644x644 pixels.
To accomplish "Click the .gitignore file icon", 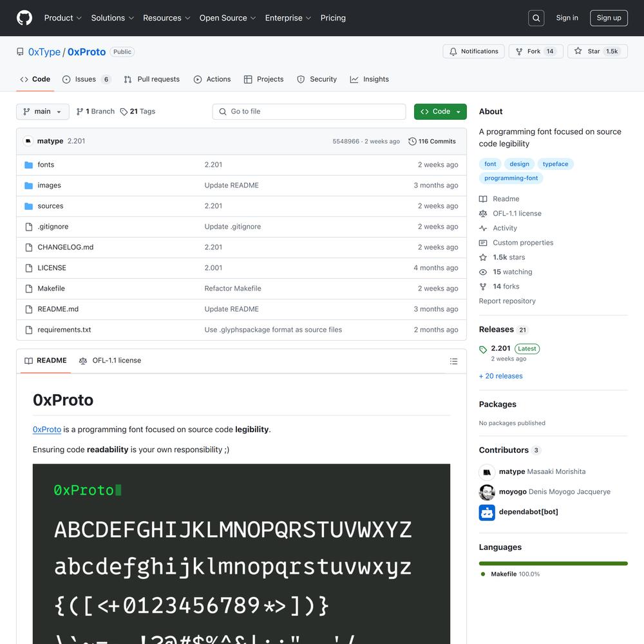I will pos(29,227).
